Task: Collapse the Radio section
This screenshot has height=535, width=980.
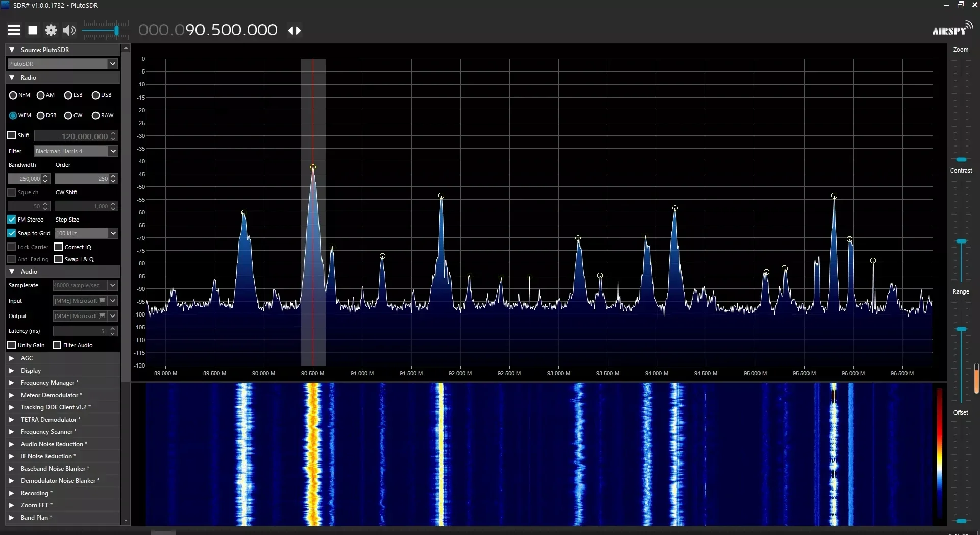Action: tap(13, 77)
